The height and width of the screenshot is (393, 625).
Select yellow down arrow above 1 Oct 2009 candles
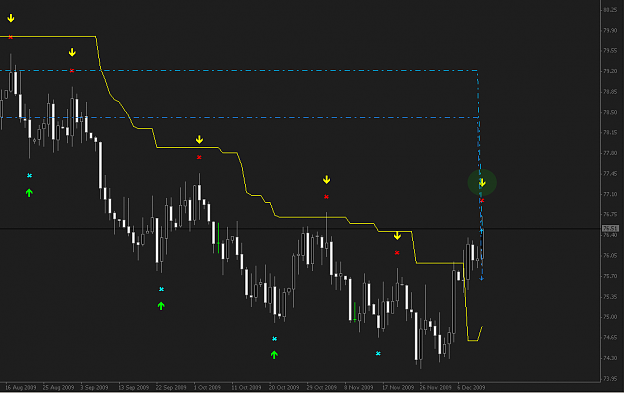click(199, 140)
